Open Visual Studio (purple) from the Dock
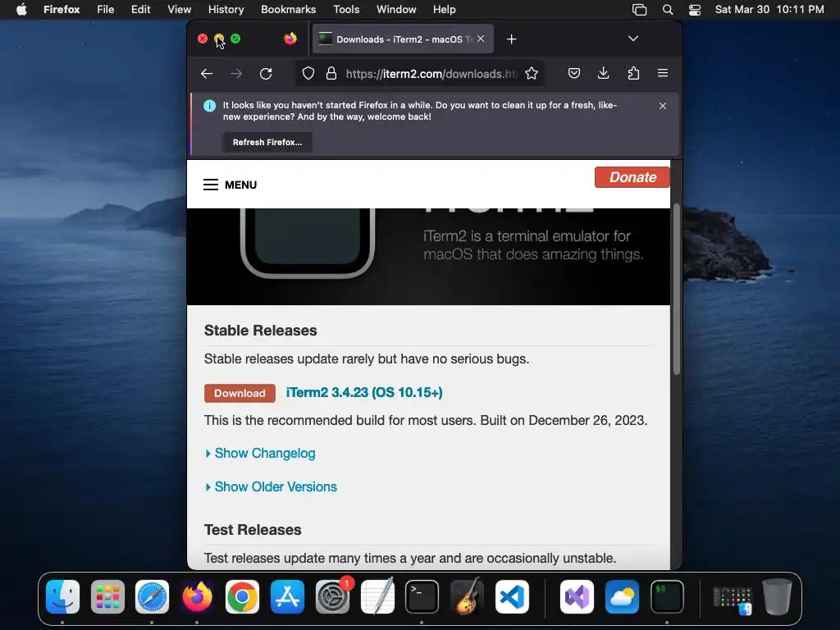 (x=577, y=597)
